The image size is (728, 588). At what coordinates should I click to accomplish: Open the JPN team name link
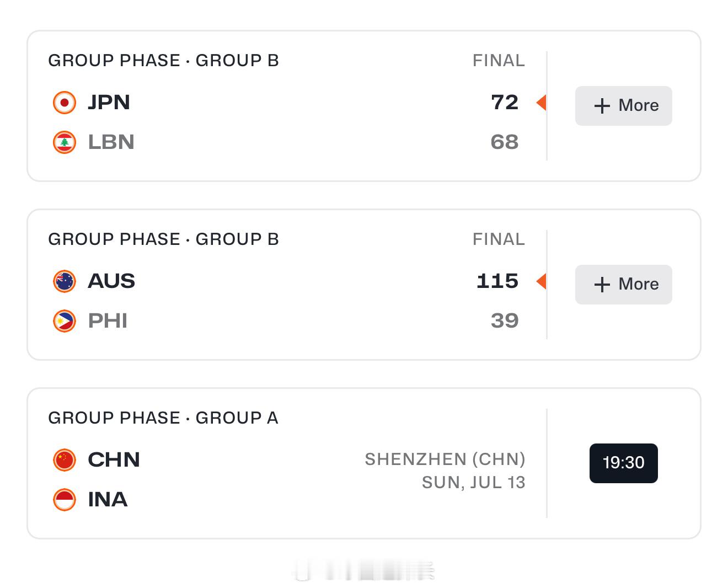[x=109, y=103]
